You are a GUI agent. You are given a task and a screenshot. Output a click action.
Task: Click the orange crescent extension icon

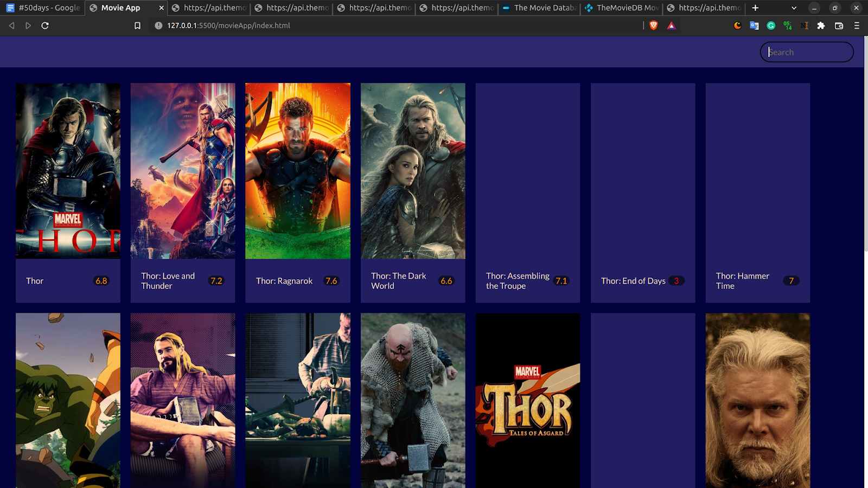click(x=737, y=25)
